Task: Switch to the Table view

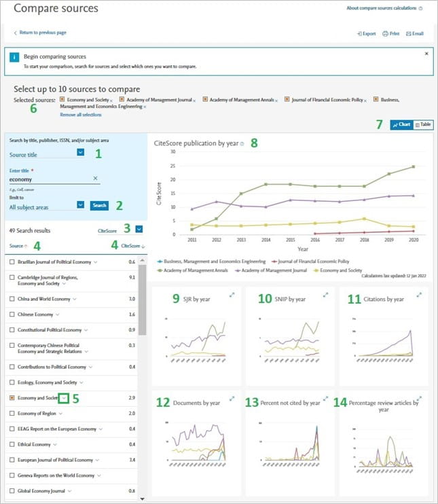Action: [423, 124]
